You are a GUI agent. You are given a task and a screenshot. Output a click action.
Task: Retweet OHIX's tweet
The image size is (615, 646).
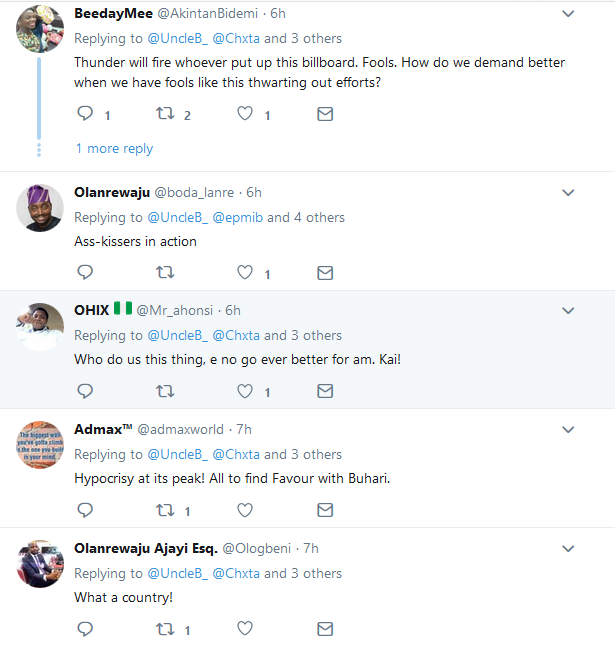165,391
